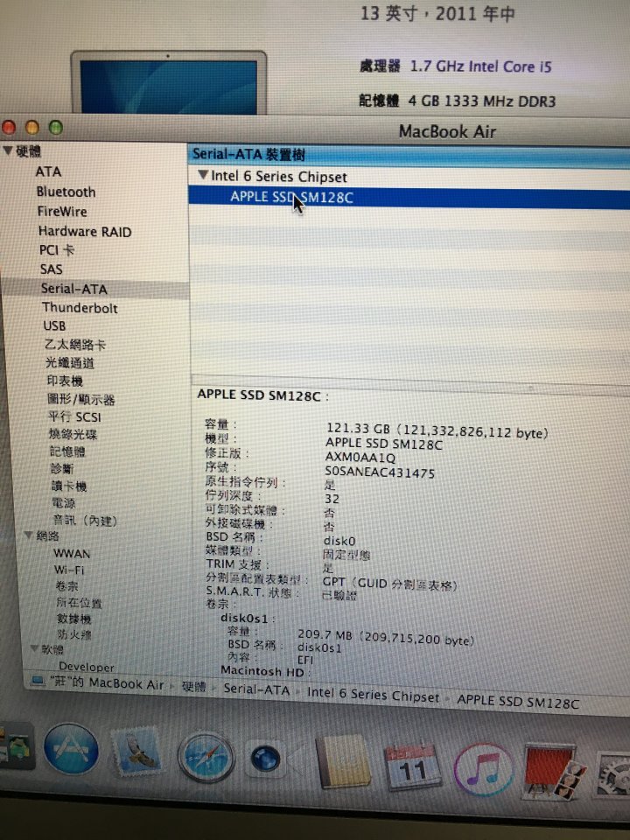Click the 121.33 GB capacity value
Viewport: 630px width, 840px height.
(x=437, y=430)
